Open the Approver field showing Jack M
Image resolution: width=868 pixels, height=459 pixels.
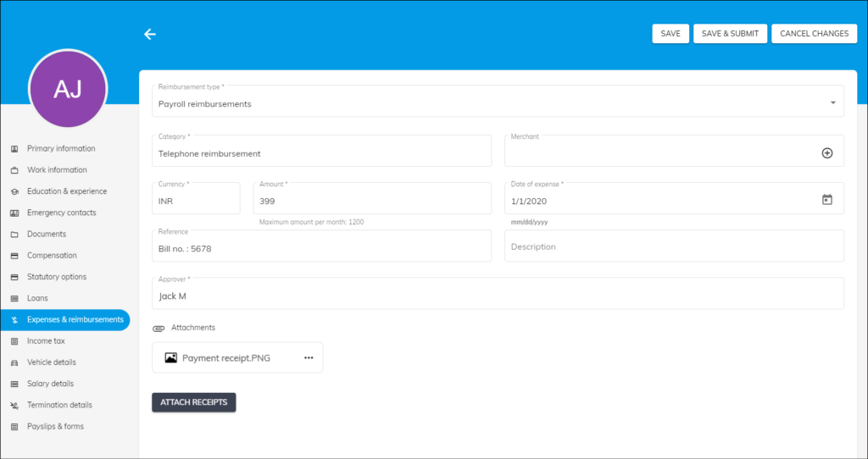tap(498, 293)
